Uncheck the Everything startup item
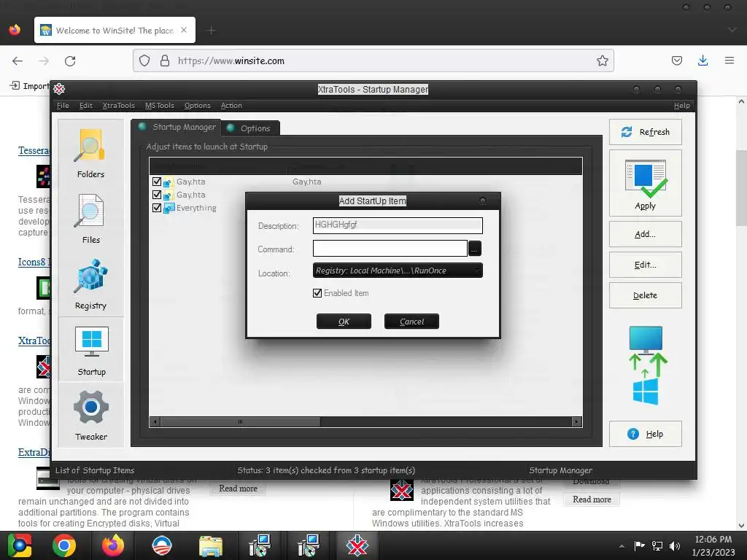 (x=157, y=208)
